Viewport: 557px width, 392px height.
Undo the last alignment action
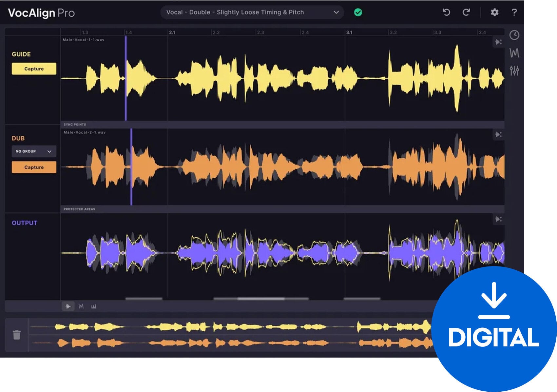(446, 12)
